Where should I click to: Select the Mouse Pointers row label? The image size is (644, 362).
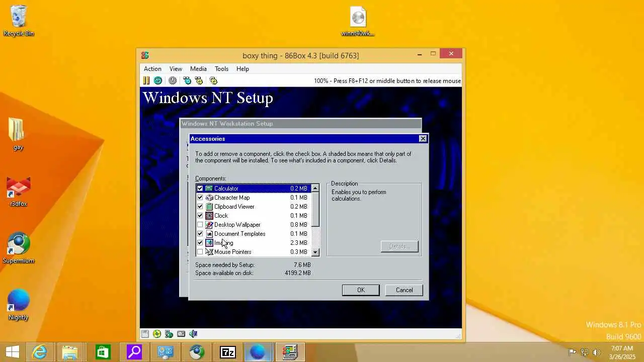(232, 252)
